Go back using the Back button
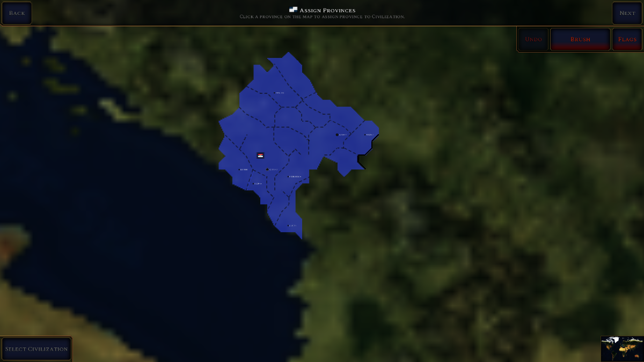Image resolution: width=644 pixels, height=362 pixels. (17, 13)
